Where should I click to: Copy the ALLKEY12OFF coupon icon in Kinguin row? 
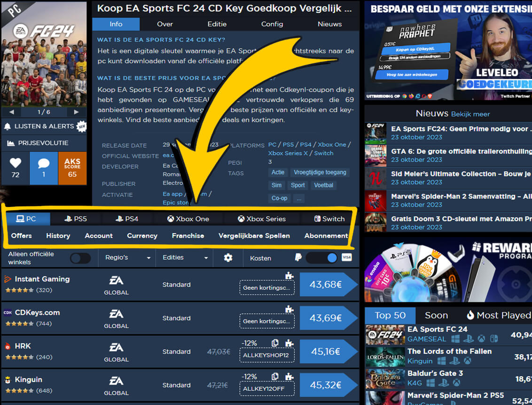tap(275, 376)
